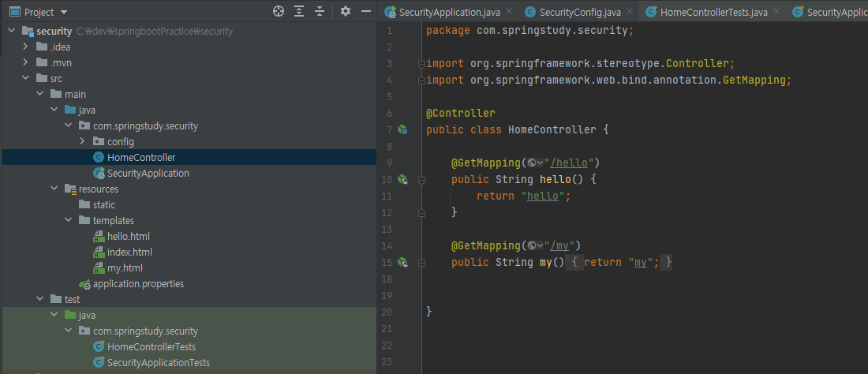Viewport: 868px width, 374px height.
Task: Click the Expand All icon in Project toolbar
Action: click(300, 12)
